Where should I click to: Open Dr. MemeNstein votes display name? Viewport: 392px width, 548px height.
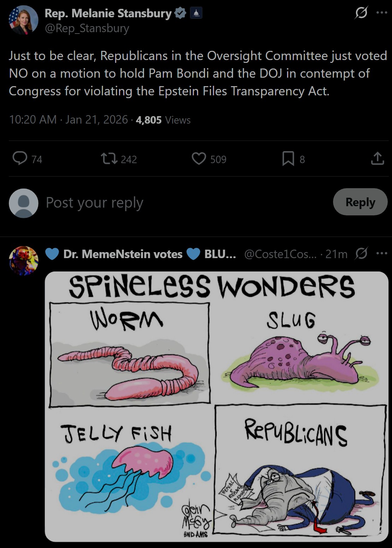click(123, 254)
